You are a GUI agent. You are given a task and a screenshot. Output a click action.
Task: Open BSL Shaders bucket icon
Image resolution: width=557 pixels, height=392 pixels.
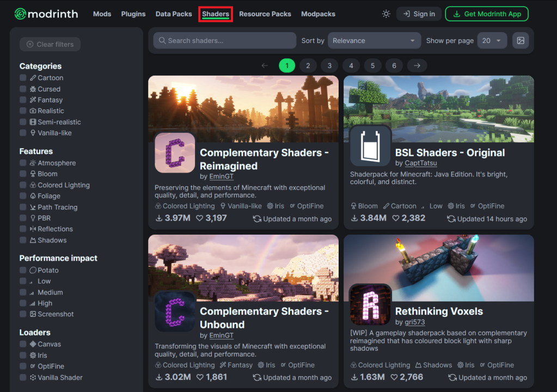(370, 146)
